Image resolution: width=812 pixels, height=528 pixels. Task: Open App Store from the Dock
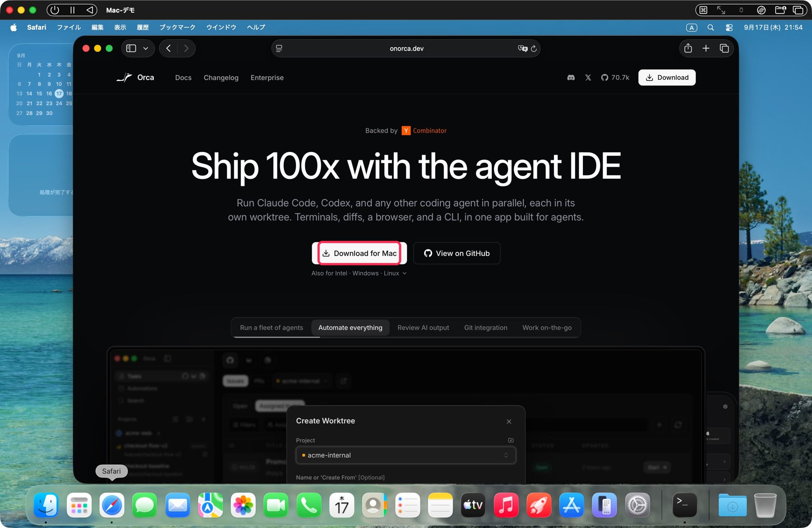(x=572, y=505)
